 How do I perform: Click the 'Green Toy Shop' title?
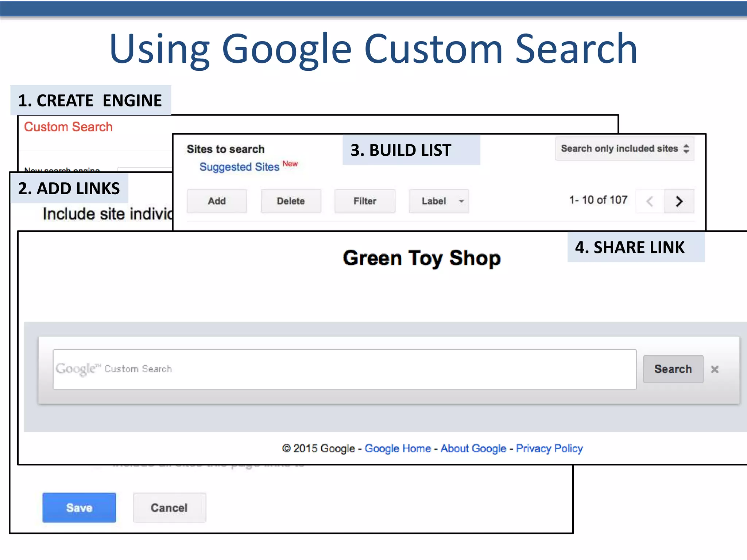(x=422, y=258)
